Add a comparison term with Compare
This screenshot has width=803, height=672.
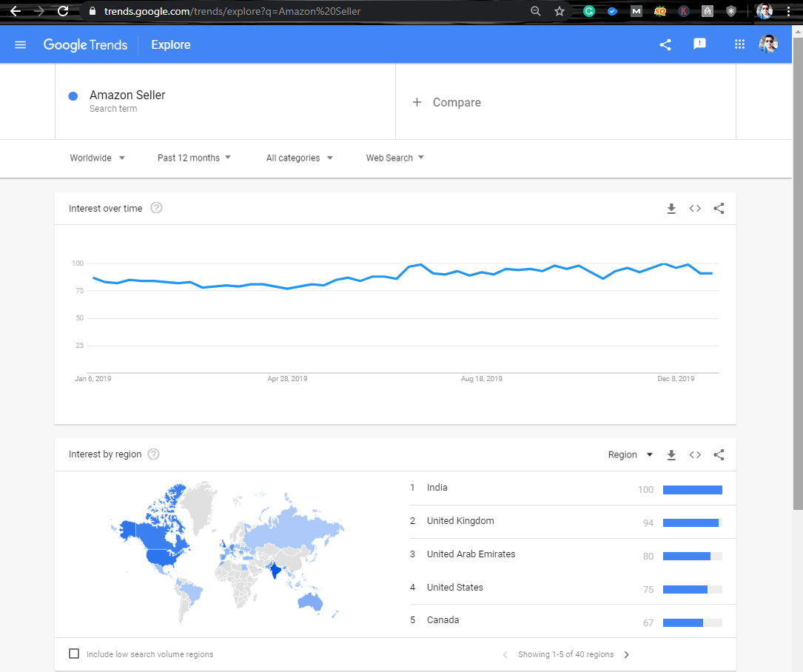(446, 102)
